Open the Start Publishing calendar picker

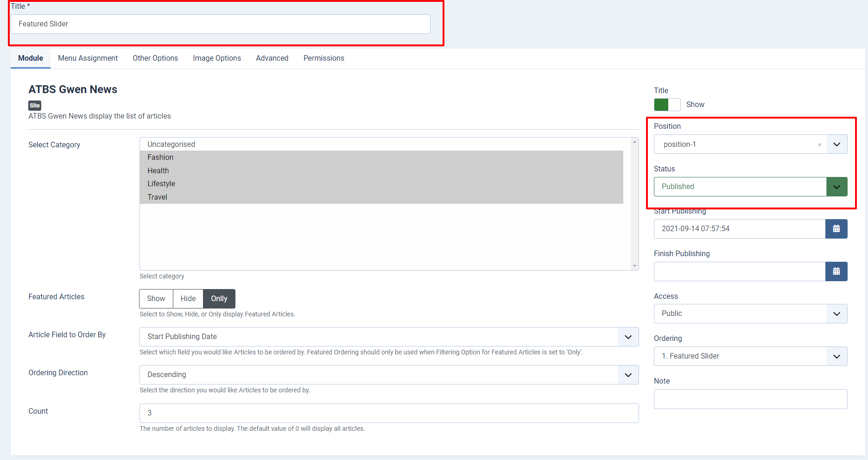coord(836,229)
